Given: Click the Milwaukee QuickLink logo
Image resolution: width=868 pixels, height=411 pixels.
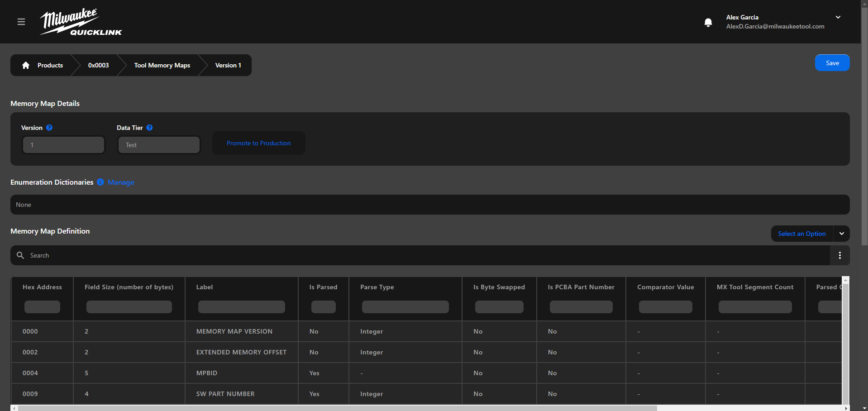Looking at the screenshot, I should (x=81, y=22).
